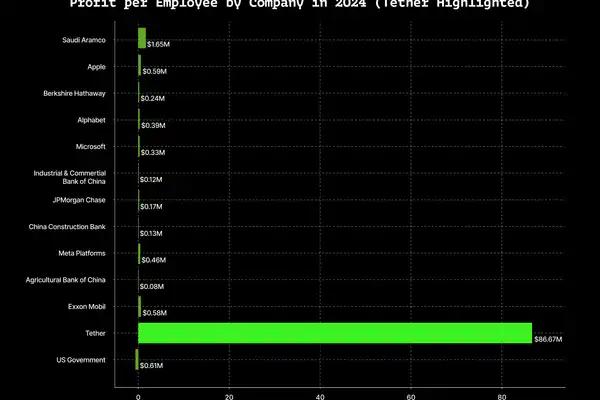
Task: Click the bright green Tether bar
Action: 335,333
